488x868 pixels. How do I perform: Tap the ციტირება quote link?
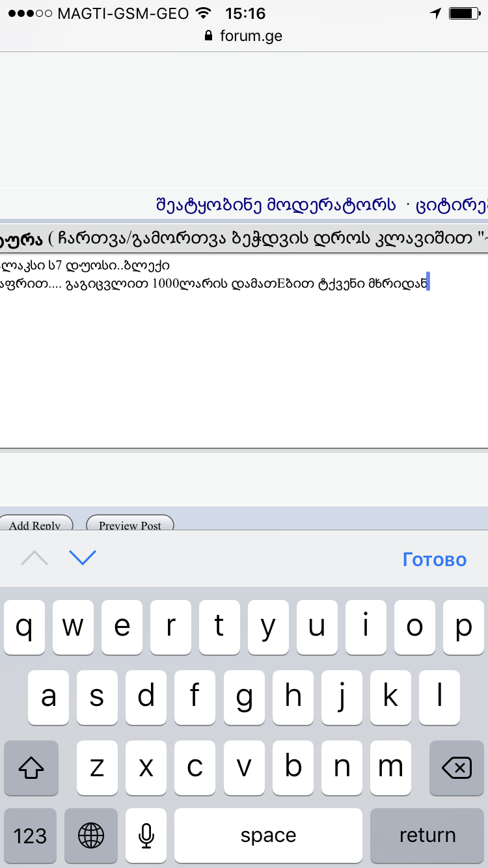point(452,205)
